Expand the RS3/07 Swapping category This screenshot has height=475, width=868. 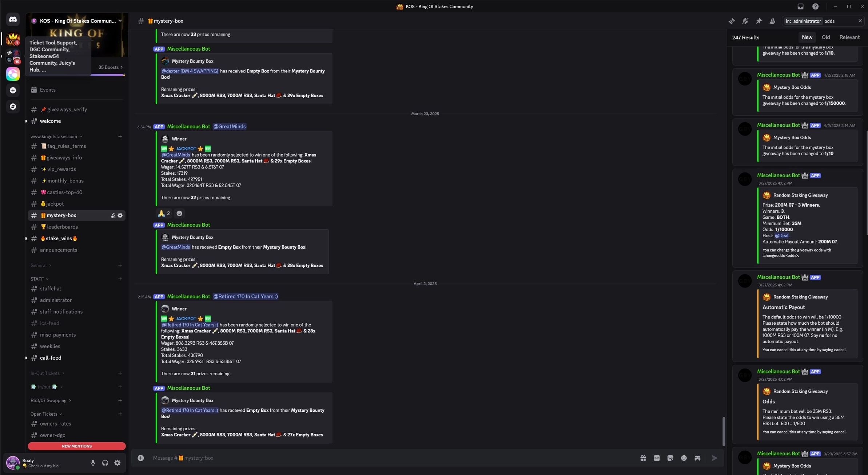point(51,400)
